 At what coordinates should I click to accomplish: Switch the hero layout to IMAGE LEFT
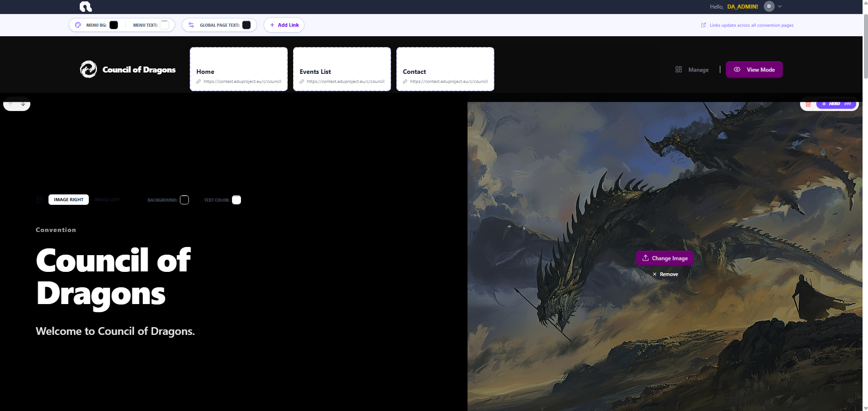(107, 199)
